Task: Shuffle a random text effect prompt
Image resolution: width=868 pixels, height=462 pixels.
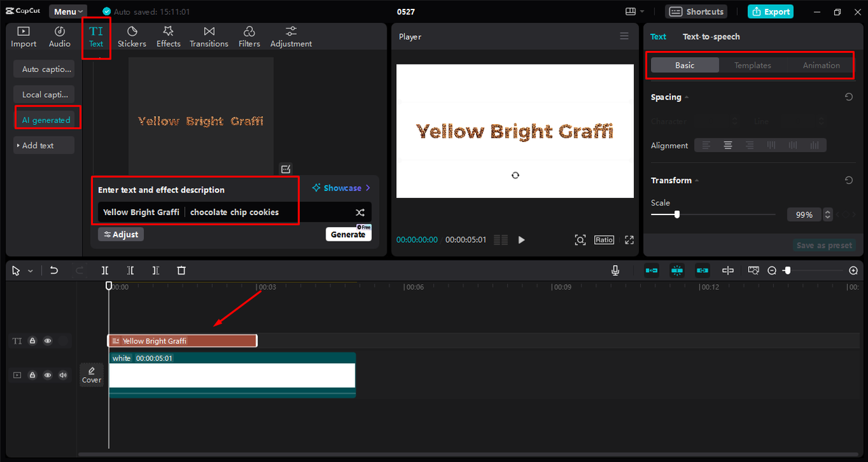Action: click(x=360, y=212)
